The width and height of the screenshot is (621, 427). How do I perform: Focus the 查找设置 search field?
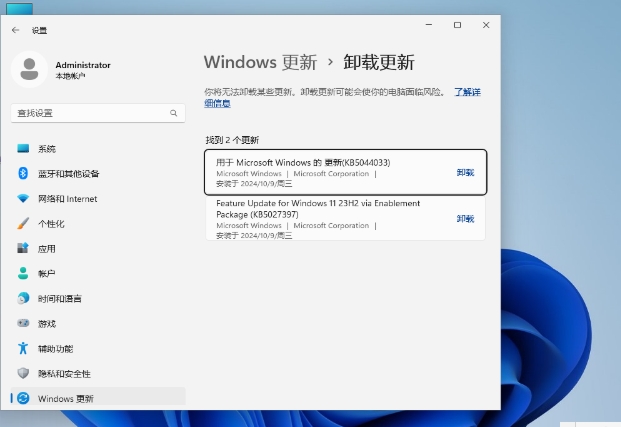pyautogui.click(x=90, y=113)
